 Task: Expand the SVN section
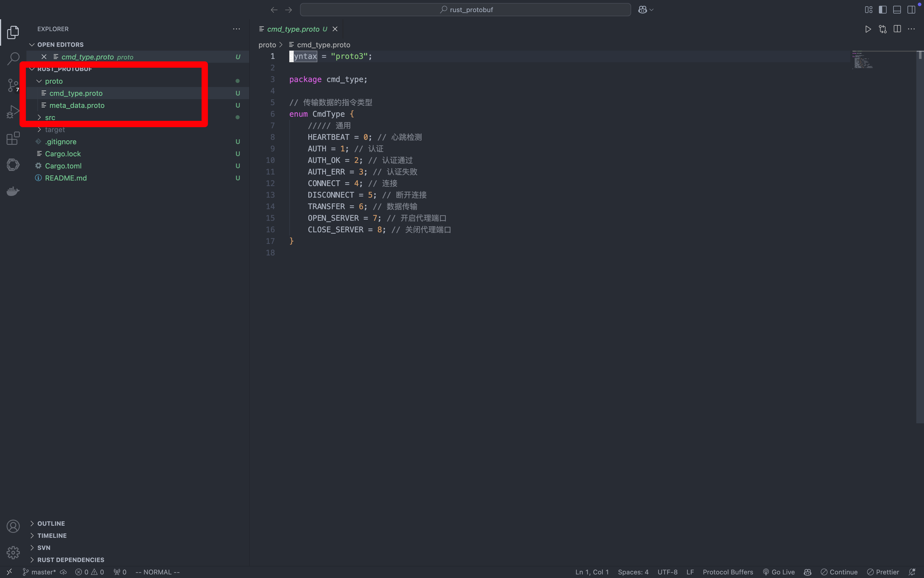pyautogui.click(x=137, y=548)
